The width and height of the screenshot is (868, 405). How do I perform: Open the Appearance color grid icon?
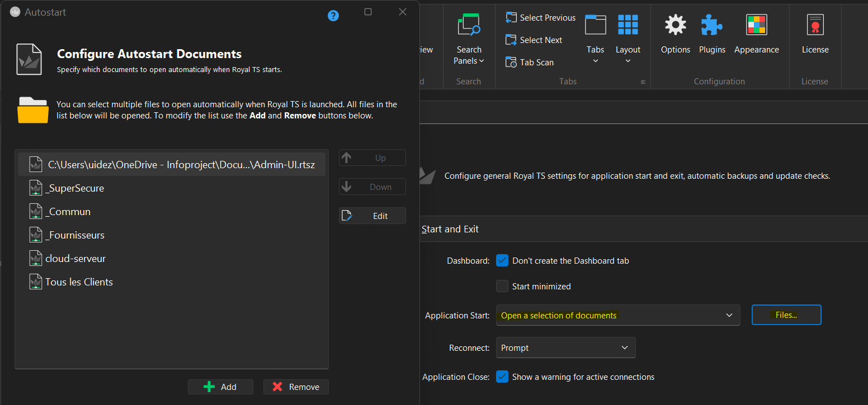(756, 26)
